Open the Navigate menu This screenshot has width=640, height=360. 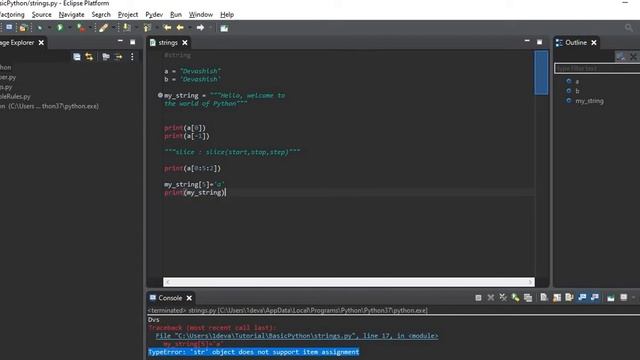[x=71, y=15]
